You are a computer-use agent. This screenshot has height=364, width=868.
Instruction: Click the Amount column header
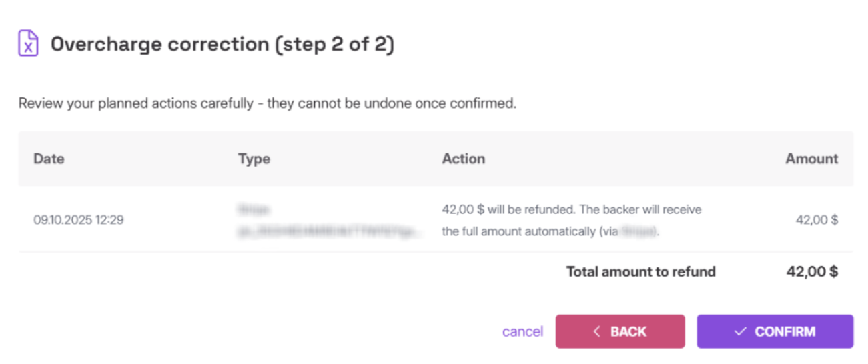[811, 159]
